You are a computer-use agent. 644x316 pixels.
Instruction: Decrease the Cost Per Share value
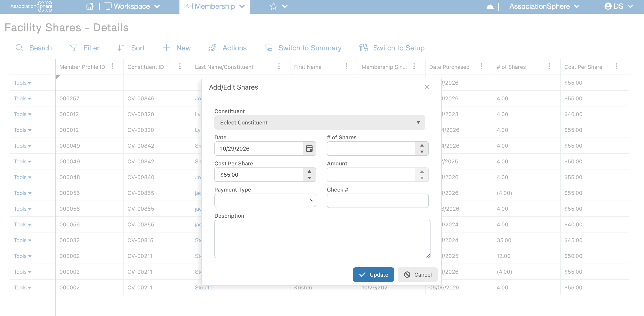tap(309, 178)
